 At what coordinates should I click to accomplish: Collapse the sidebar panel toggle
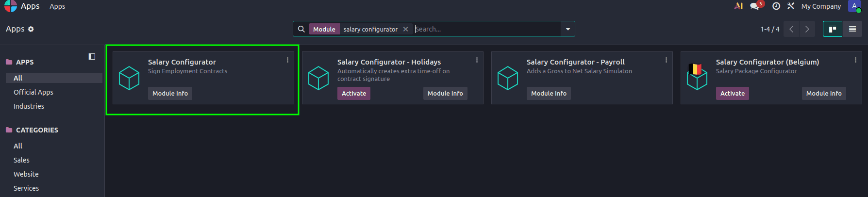(92, 57)
